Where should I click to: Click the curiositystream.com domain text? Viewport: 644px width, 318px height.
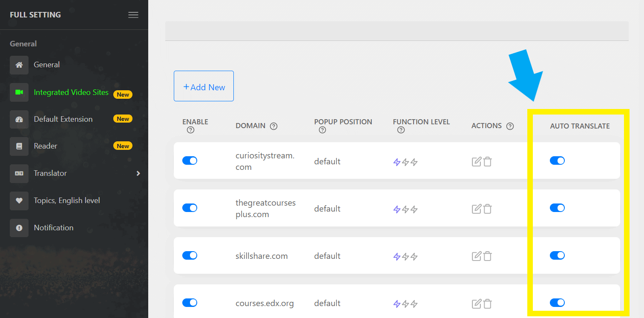coord(265,161)
